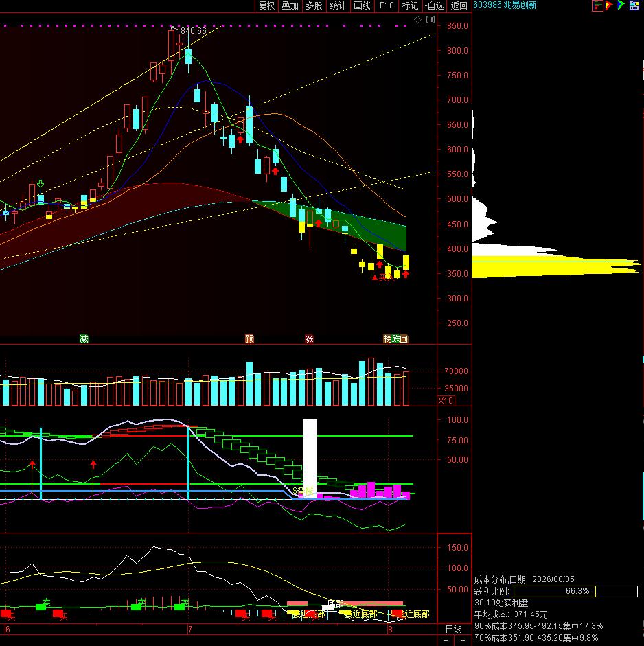The image size is (644, 646).
Task: Click the 成本分布,日期 2026/08/05 text
Action: [x=524, y=579]
